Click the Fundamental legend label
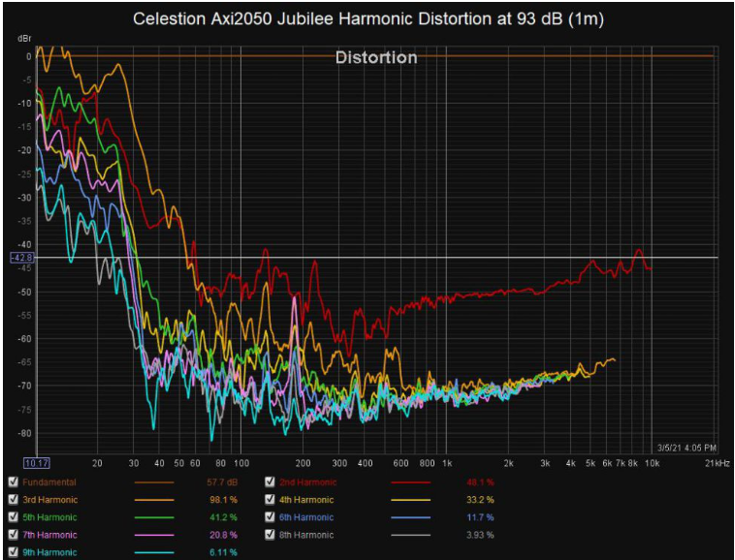The width and height of the screenshot is (735, 560). tap(49, 482)
